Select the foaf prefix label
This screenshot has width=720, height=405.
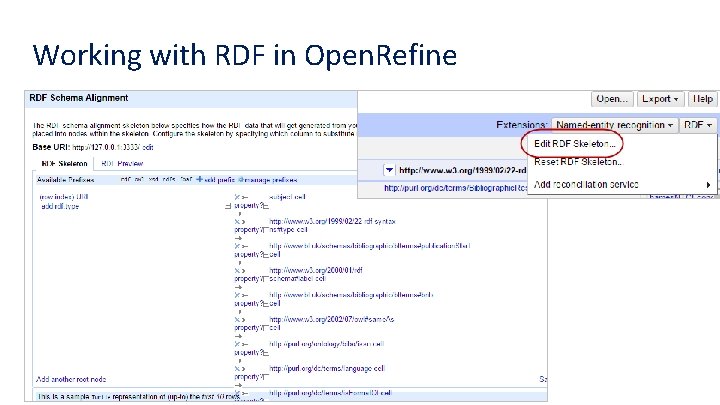pos(186,180)
